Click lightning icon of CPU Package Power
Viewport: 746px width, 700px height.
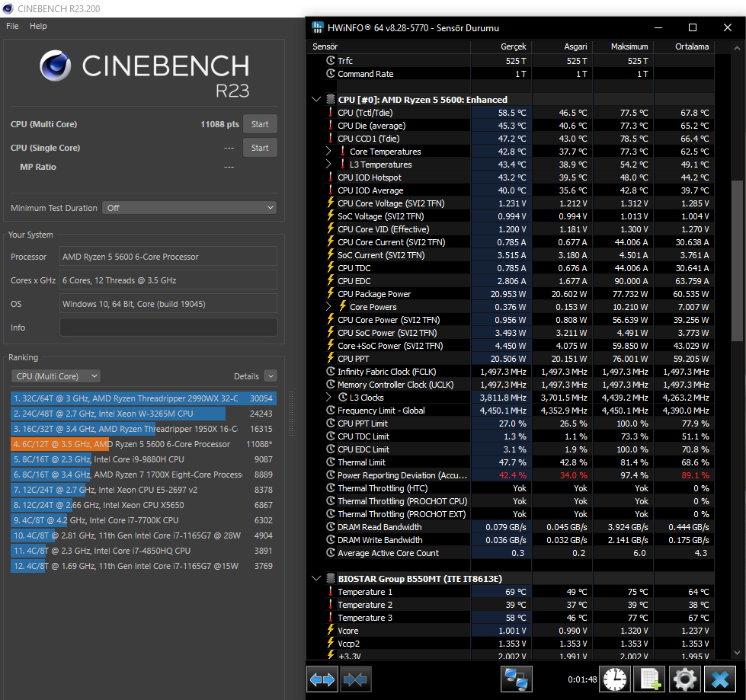[331, 293]
